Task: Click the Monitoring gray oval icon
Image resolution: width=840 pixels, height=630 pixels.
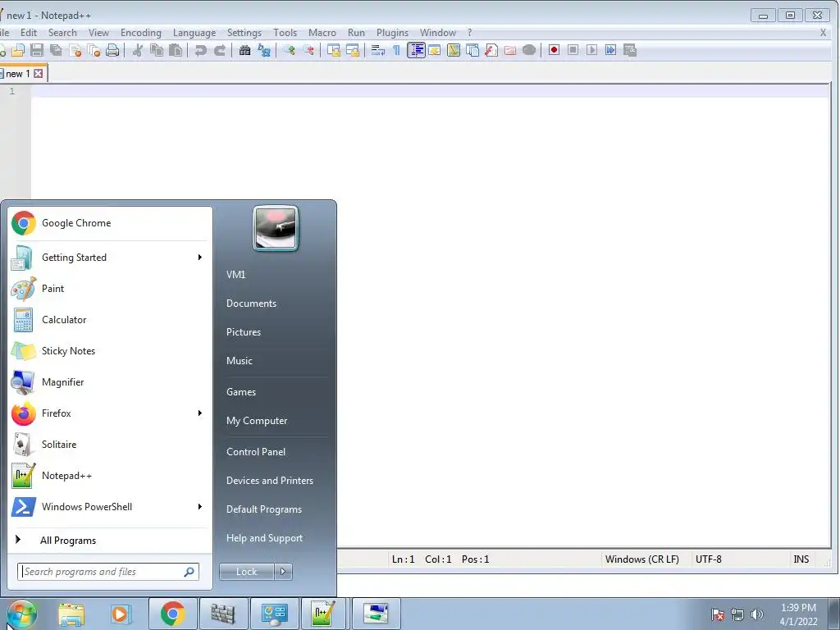Action: 529,50
